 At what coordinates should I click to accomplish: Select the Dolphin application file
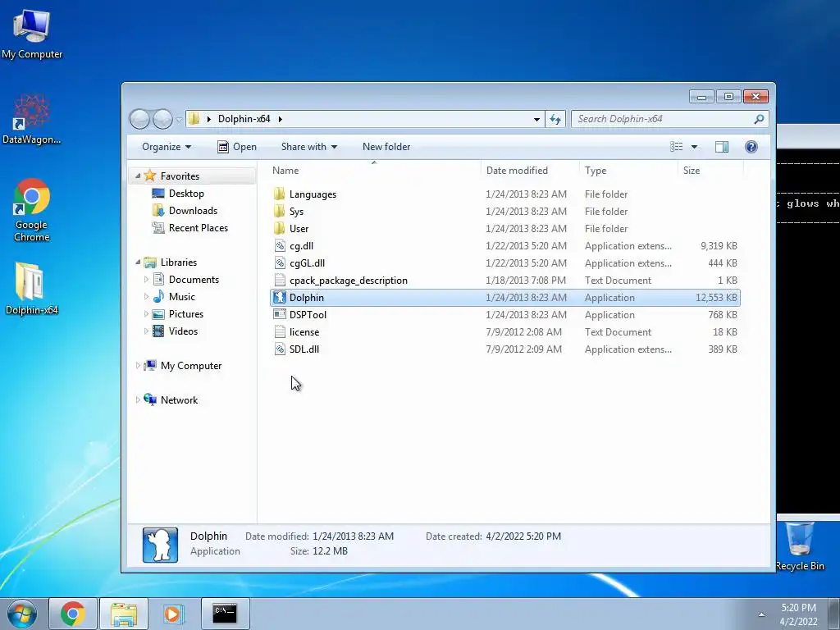[x=505, y=297]
